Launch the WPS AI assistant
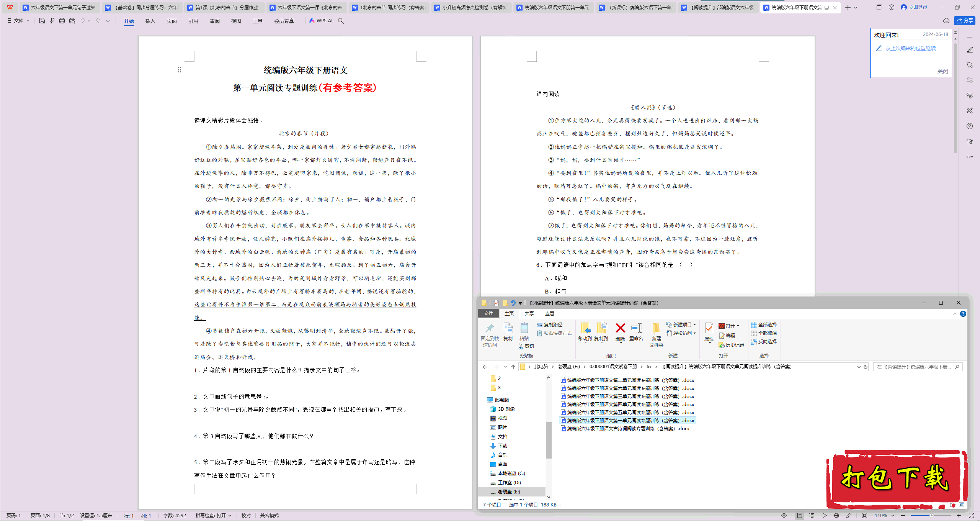This screenshot has width=980, height=521. pos(321,21)
